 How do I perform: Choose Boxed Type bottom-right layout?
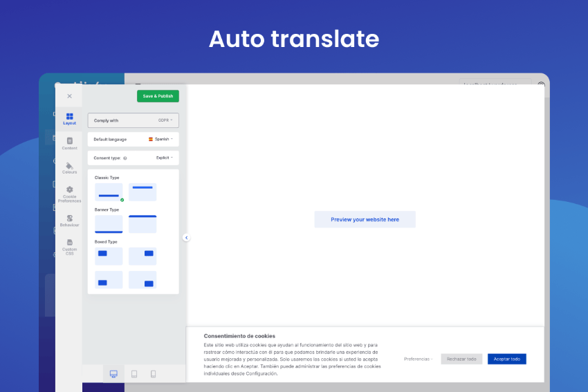click(x=143, y=280)
